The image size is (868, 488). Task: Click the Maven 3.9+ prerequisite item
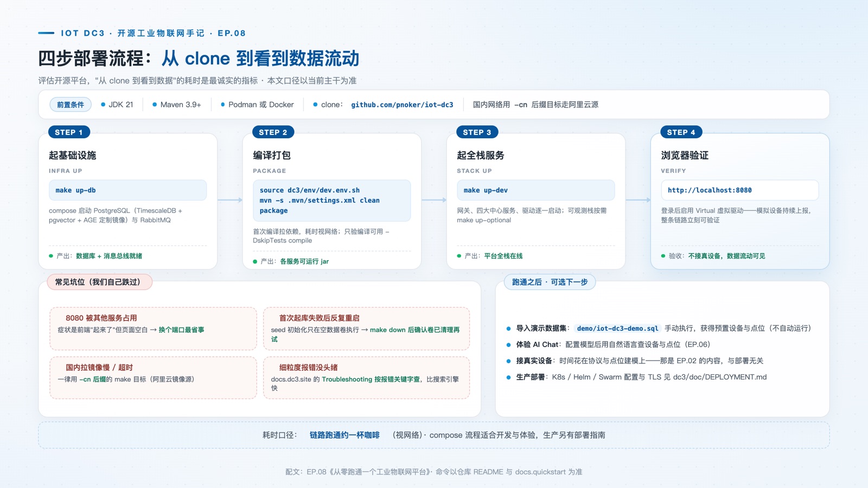click(177, 105)
